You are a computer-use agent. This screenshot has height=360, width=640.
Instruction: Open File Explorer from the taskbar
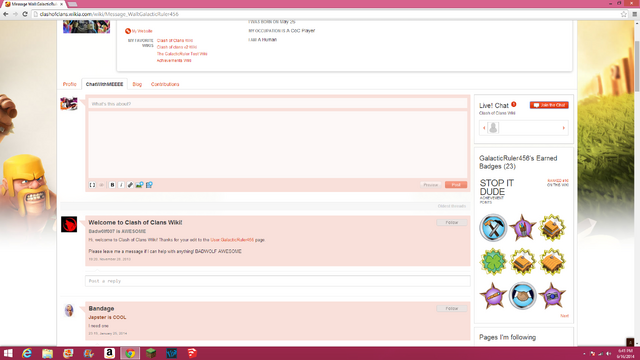coord(47,353)
